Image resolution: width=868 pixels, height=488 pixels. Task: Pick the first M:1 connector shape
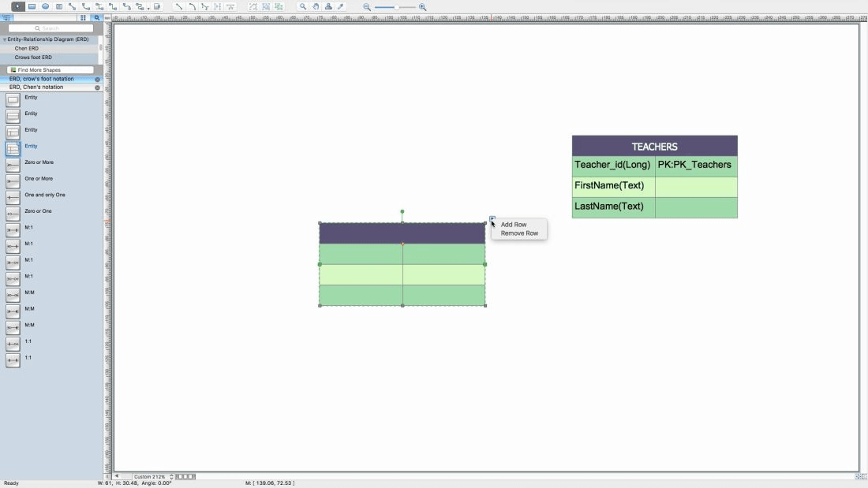[13, 230]
